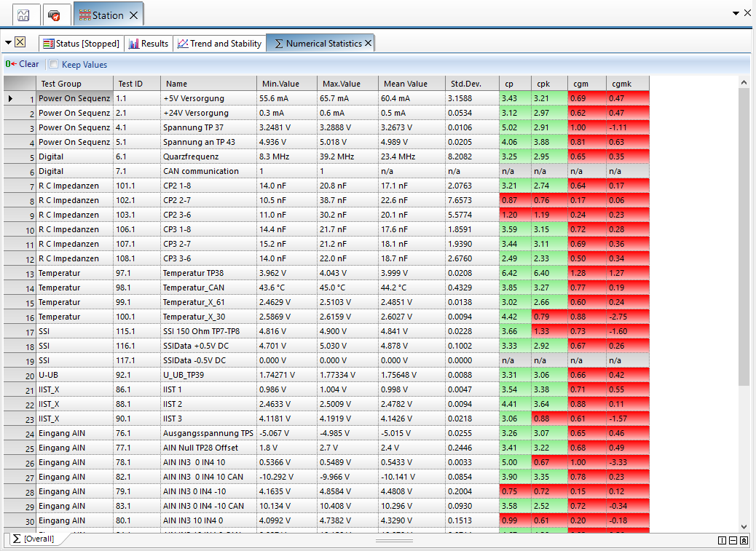Click the vertical scrollbar thumb
756x551 pixels.
coord(744,237)
